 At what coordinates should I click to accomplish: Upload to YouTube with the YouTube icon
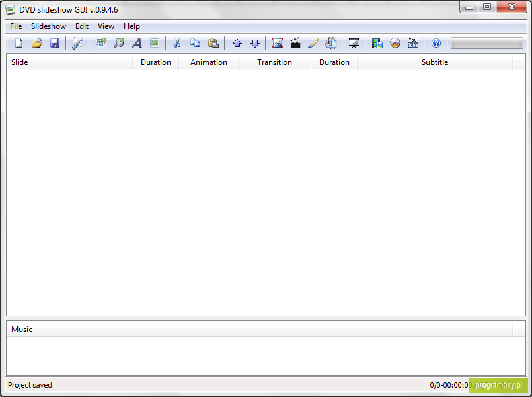(x=413, y=43)
